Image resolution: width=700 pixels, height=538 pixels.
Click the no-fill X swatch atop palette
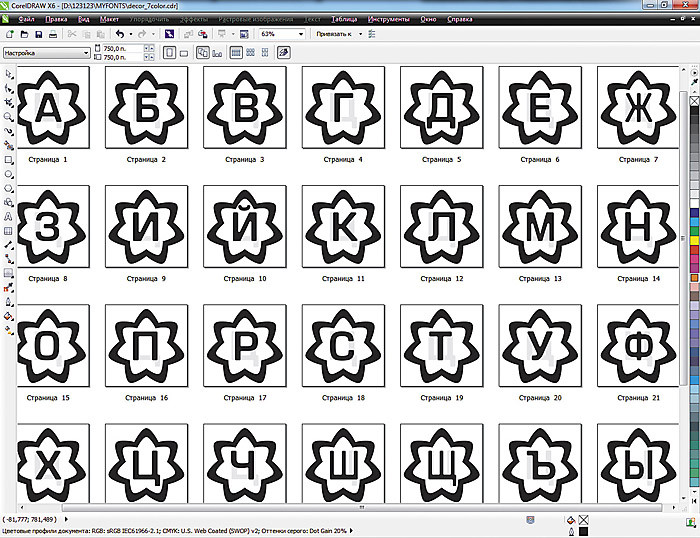coord(695,101)
